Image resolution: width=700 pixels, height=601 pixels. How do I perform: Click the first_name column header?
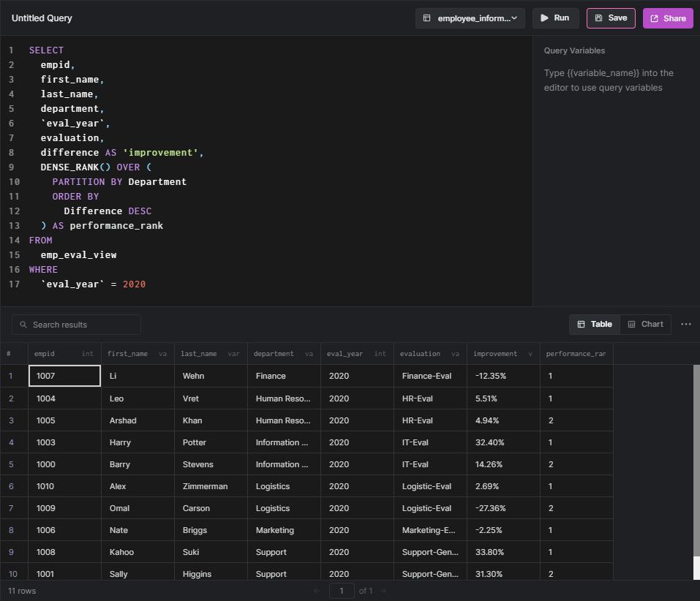point(138,354)
